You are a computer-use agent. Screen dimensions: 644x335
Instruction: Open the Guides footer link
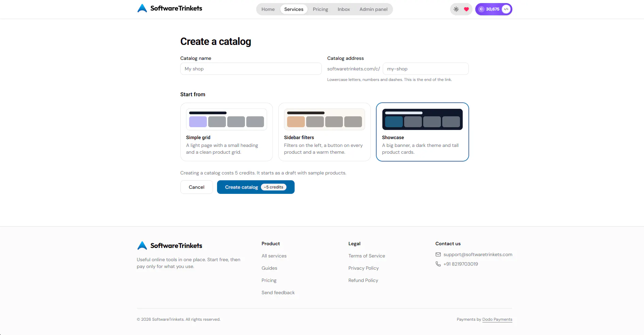[269, 268]
